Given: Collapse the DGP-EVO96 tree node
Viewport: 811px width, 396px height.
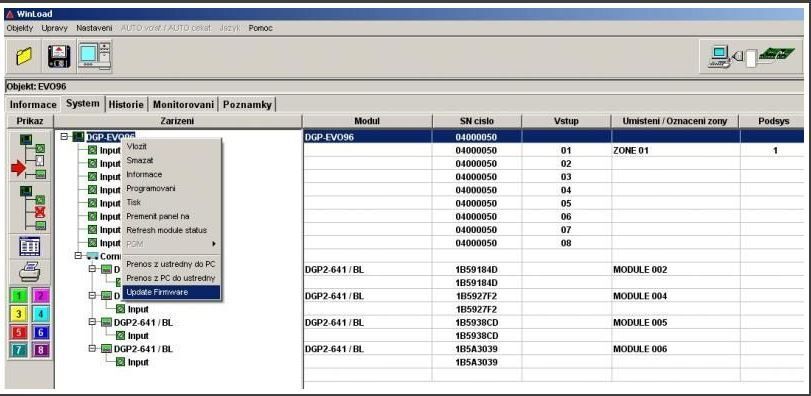Looking at the screenshot, I should [x=64, y=136].
